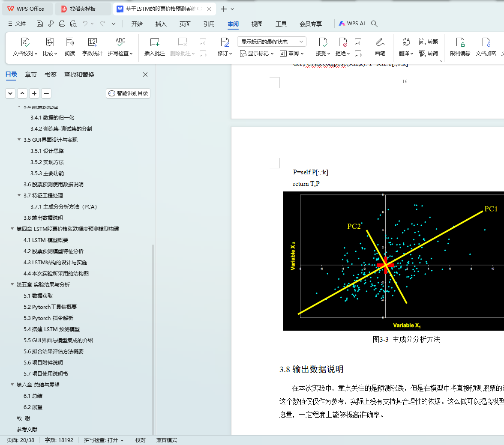Click the 页面: 20/38 status bar entry

tap(21, 440)
